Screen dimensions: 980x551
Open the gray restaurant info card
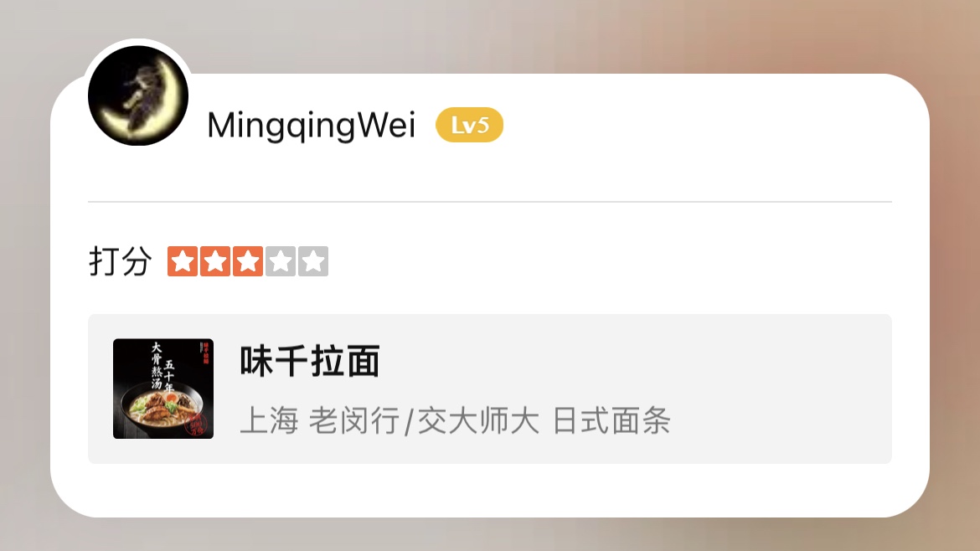[490, 389]
